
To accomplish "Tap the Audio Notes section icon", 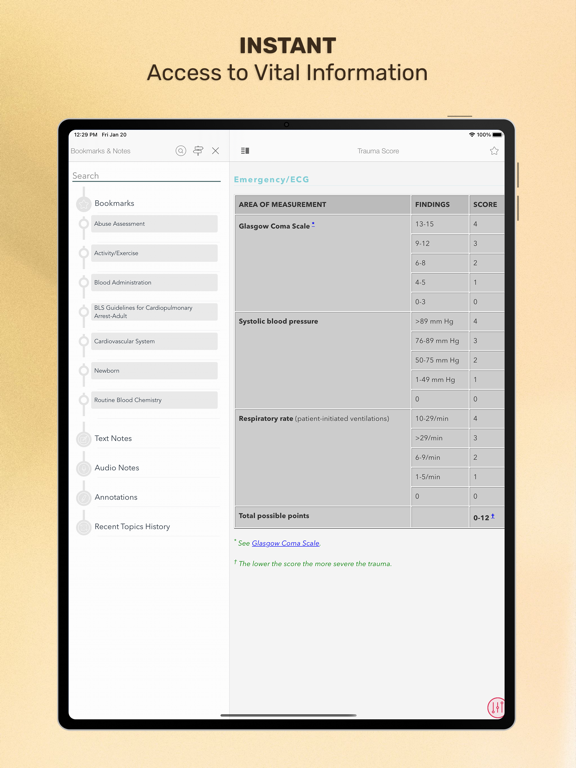I will 84,468.
